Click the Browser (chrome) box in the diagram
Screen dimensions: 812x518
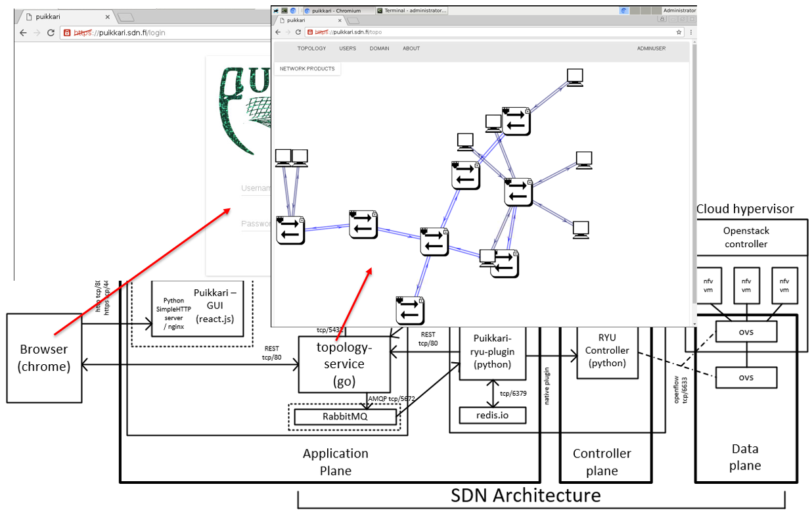point(44,358)
